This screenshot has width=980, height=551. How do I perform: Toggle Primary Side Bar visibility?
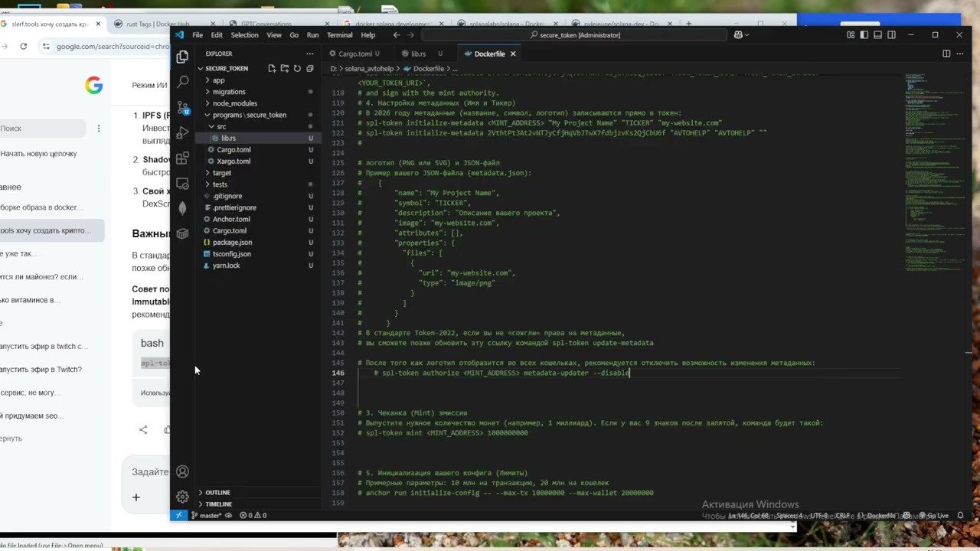pyautogui.click(x=864, y=34)
